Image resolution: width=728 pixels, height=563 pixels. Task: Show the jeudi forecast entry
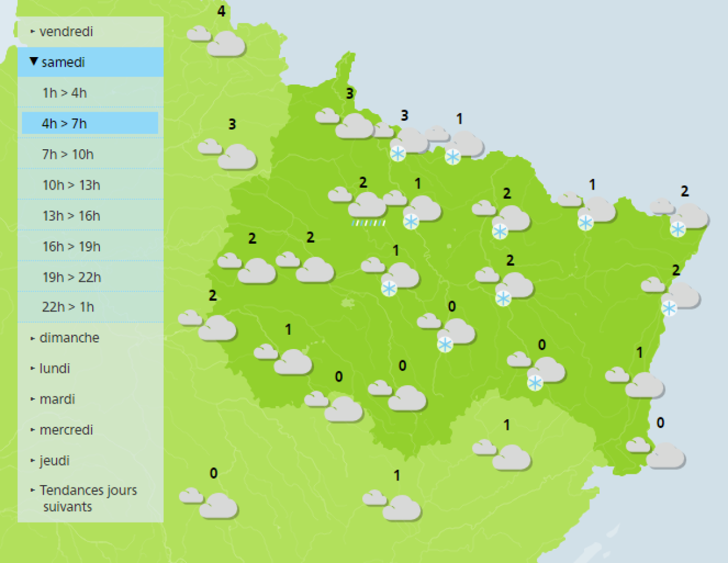tap(55, 461)
